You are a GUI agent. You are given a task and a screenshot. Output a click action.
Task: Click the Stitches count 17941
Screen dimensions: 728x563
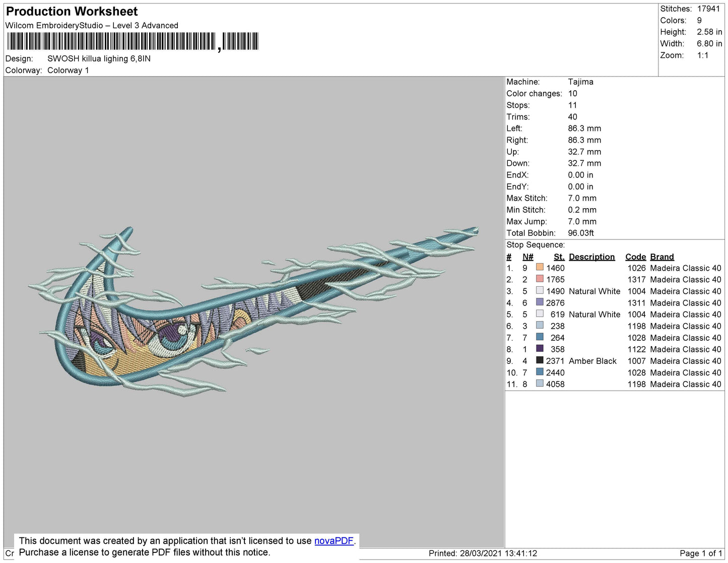(x=708, y=9)
